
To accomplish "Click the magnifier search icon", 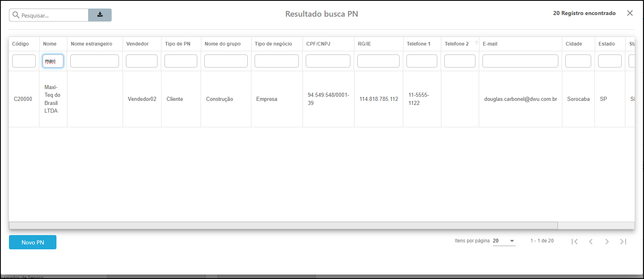I will [x=16, y=15].
